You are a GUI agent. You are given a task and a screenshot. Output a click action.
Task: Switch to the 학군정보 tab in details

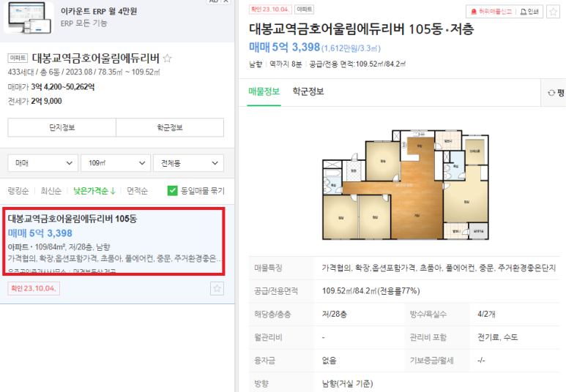[308, 91]
